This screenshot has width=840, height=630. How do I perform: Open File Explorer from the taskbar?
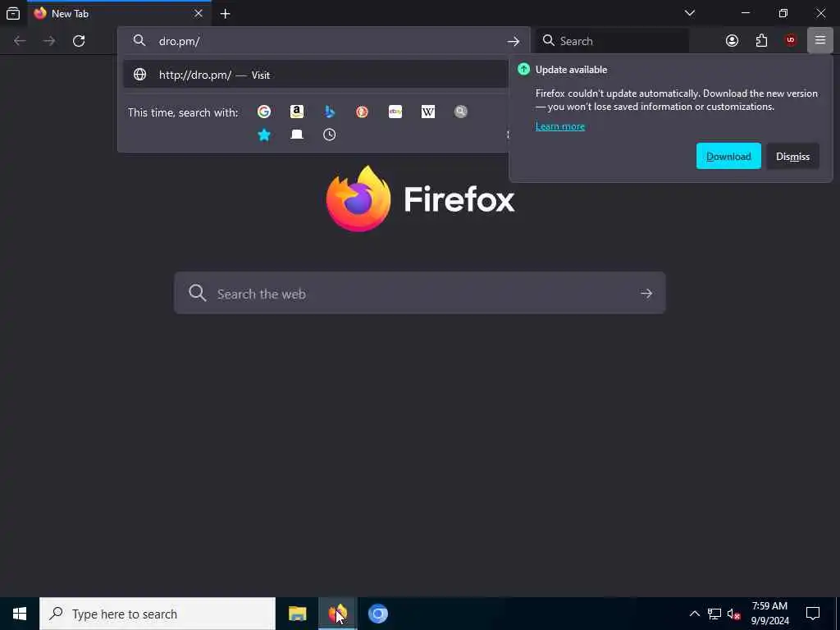pyautogui.click(x=297, y=614)
